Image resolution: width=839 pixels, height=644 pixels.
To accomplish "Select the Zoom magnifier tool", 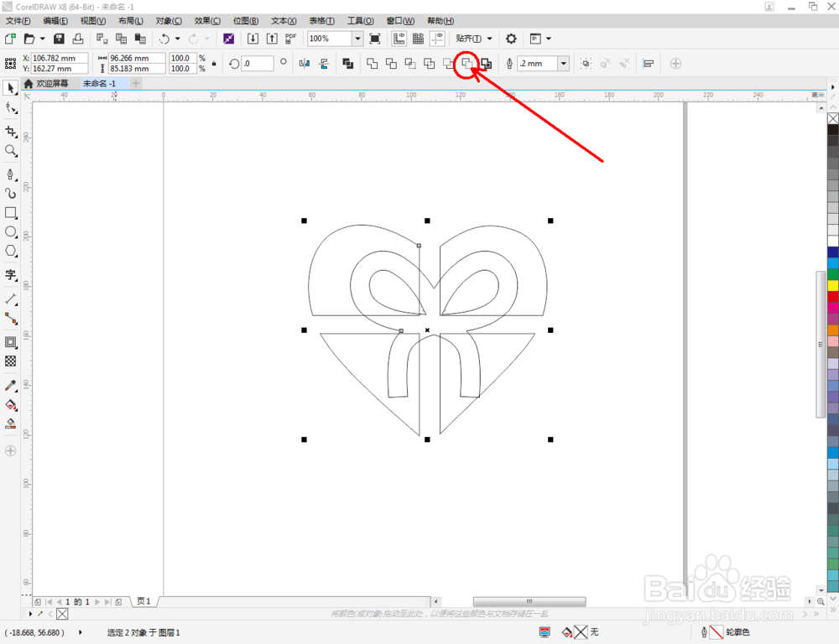I will [x=10, y=151].
